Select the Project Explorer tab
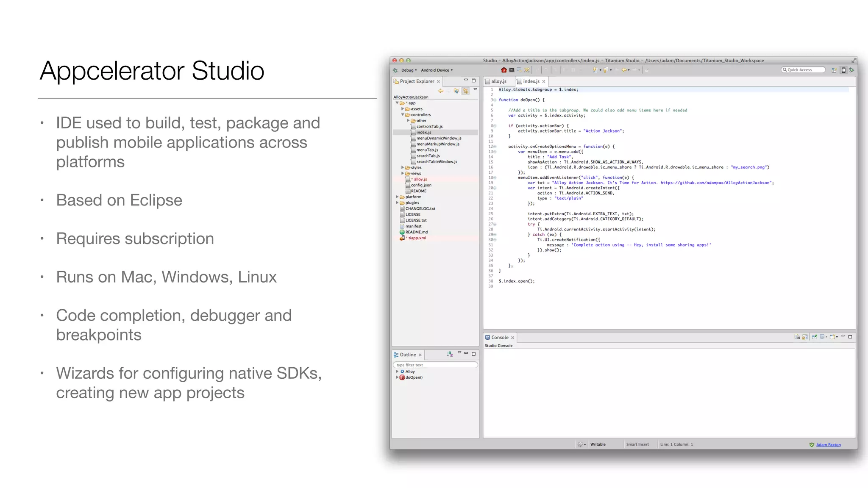 point(417,81)
